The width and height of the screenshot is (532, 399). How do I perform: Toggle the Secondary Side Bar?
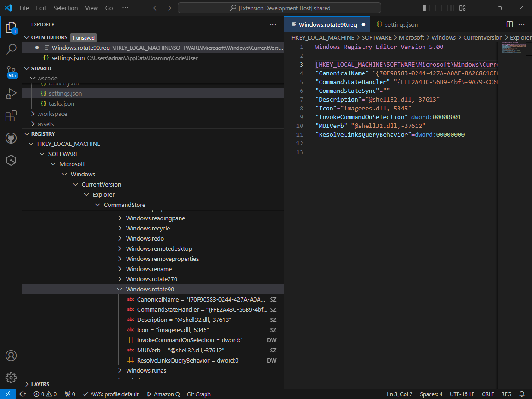click(x=450, y=7)
